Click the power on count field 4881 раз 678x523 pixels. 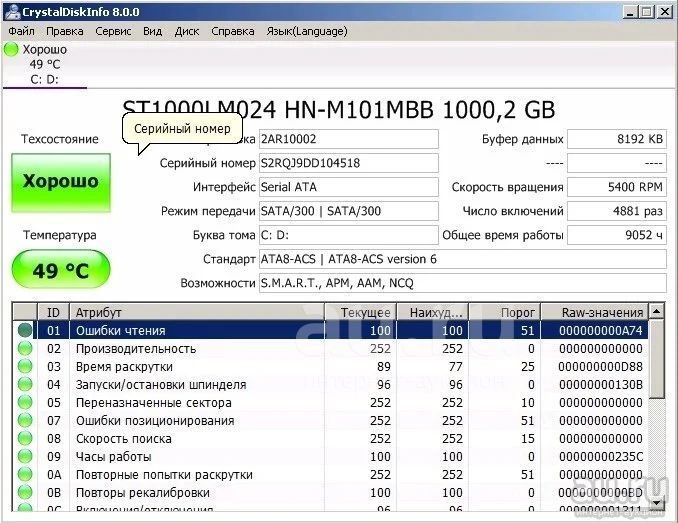pos(617,211)
